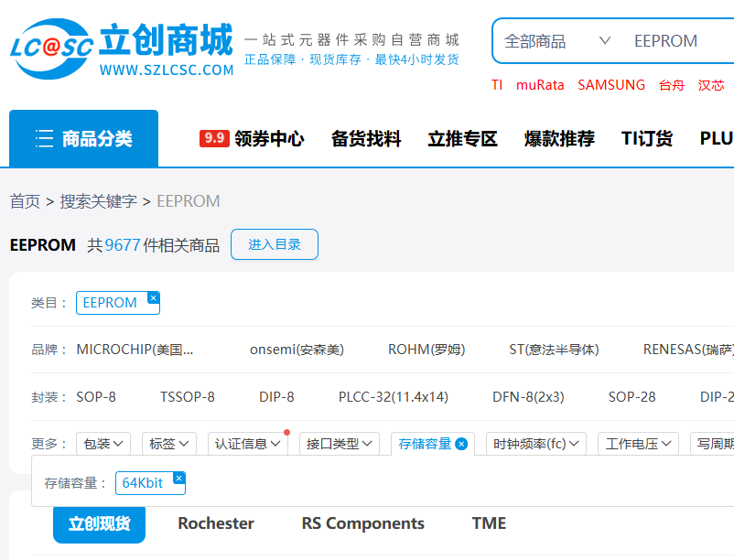This screenshot has width=734, height=560.
Task: Expand the 包装 filter dropdown
Action: click(103, 444)
